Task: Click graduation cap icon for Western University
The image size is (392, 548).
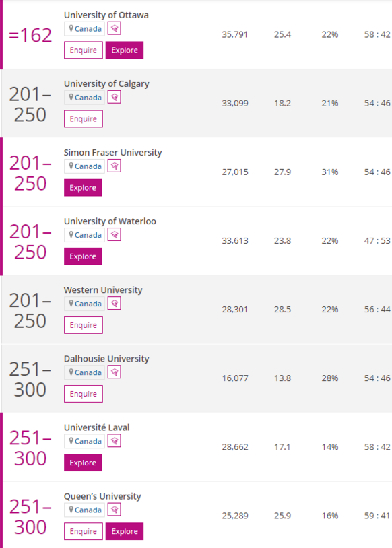Action: point(115,304)
